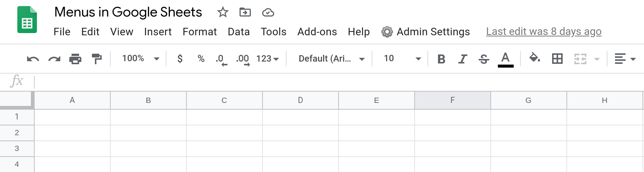Screen dimensions: 644x172
Task: Open the Format menu
Action: (200, 32)
